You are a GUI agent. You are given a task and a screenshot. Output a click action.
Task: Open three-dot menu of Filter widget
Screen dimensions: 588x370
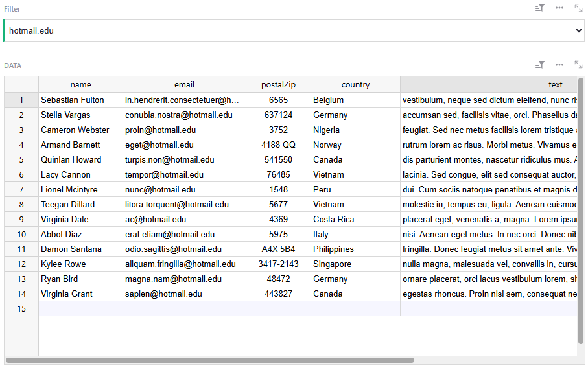[x=559, y=8]
